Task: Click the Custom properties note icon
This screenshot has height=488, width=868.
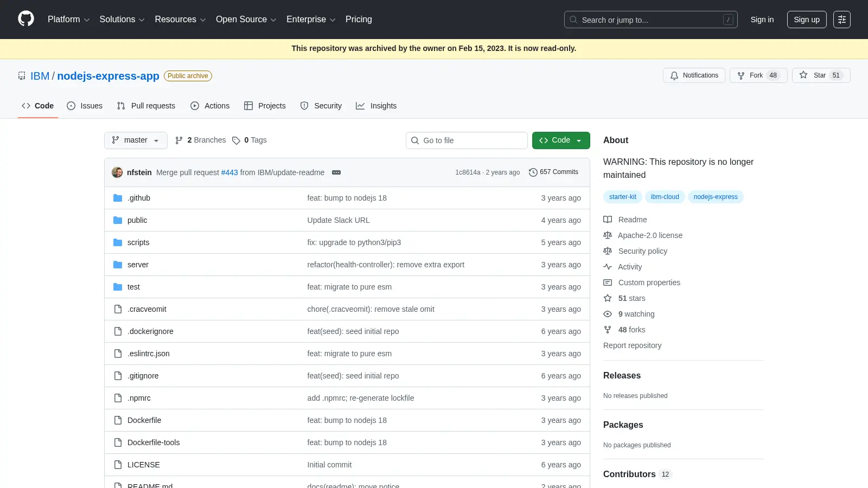Action: pyautogui.click(x=608, y=282)
